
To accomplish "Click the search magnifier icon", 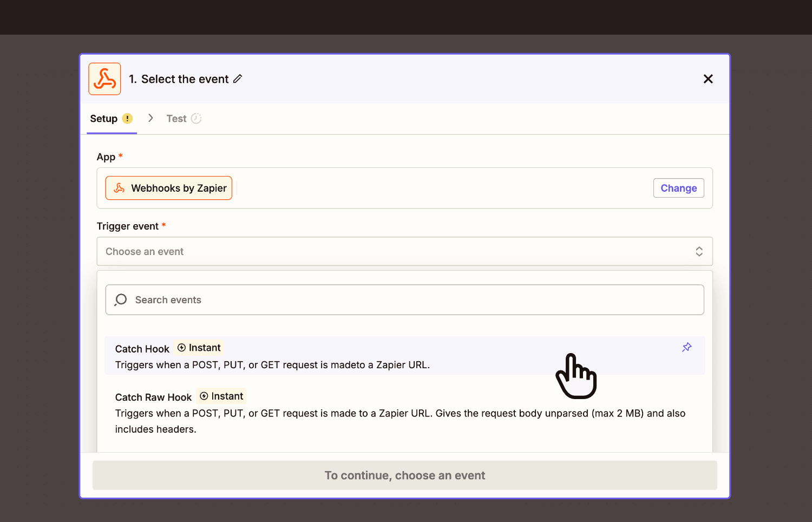I will tap(121, 300).
